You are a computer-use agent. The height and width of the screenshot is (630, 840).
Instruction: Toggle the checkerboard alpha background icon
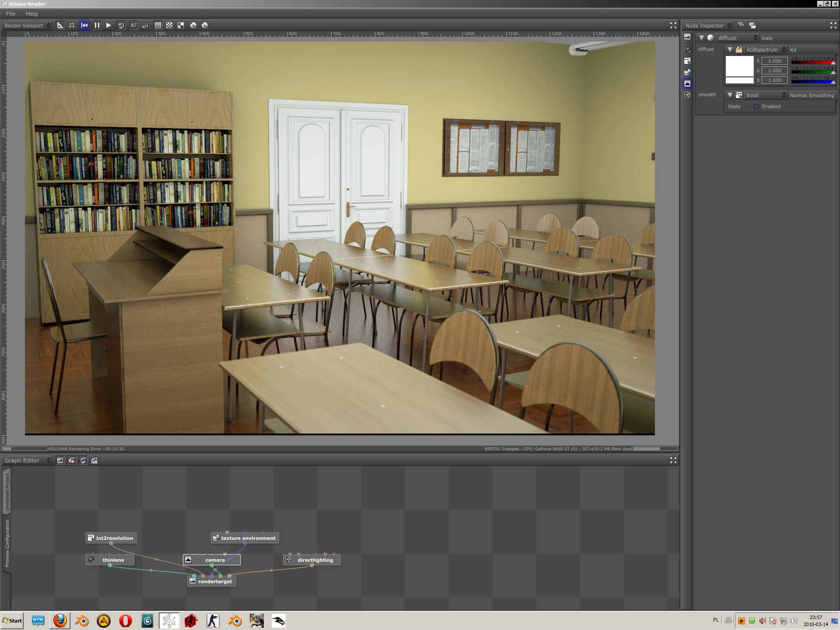click(169, 25)
